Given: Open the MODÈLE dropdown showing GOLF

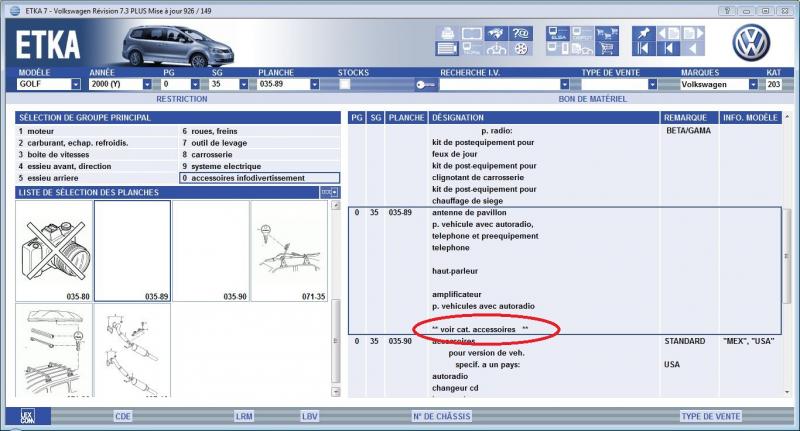Looking at the screenshot, I should click(76, 84).
